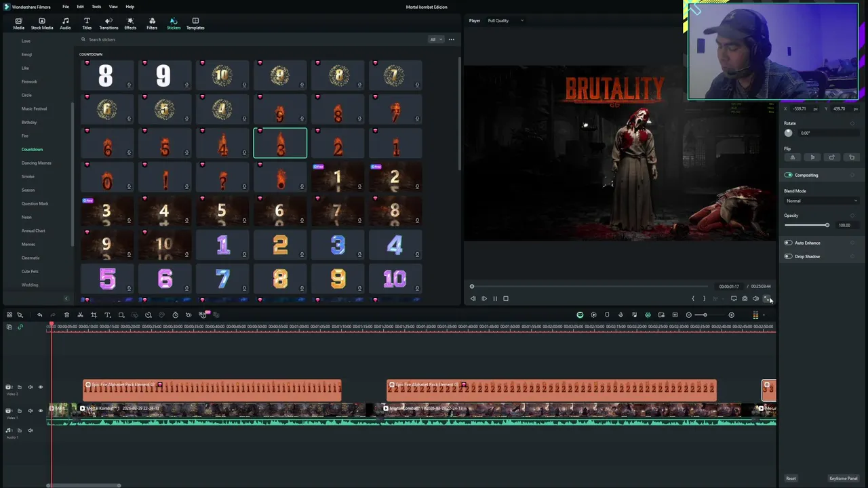Select the white number 8 sticker

[x=106, y=75]
